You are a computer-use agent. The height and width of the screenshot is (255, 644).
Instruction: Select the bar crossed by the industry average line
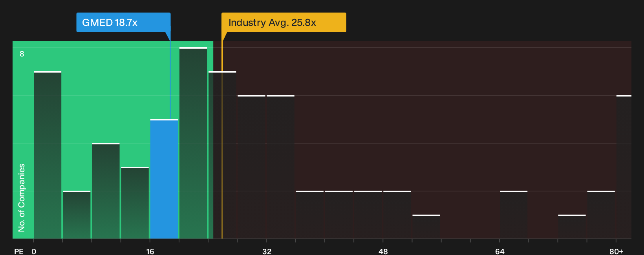click(x=222, y=155)
